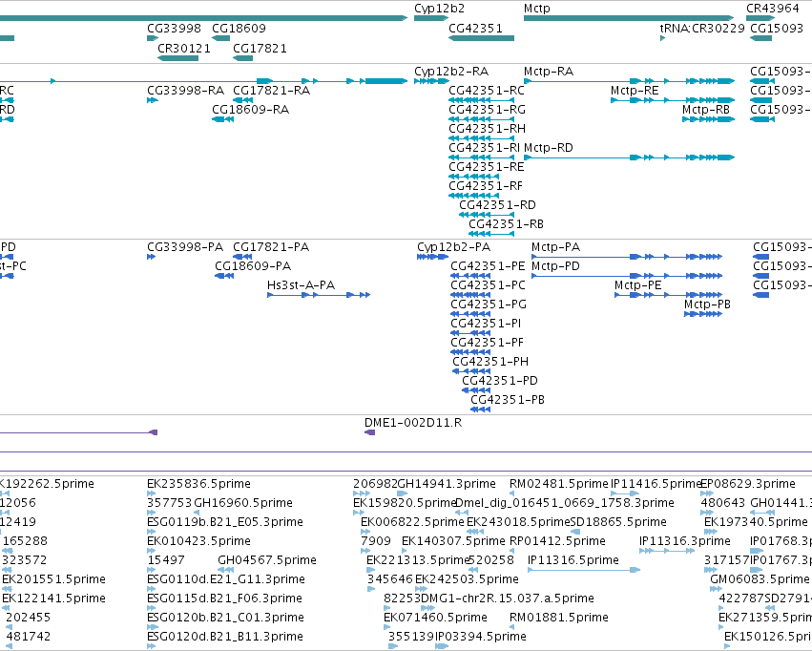Viewport: 812px width, 651px height.
Task: Select the CG33998-RA transcript label
Action: [185, 91]
